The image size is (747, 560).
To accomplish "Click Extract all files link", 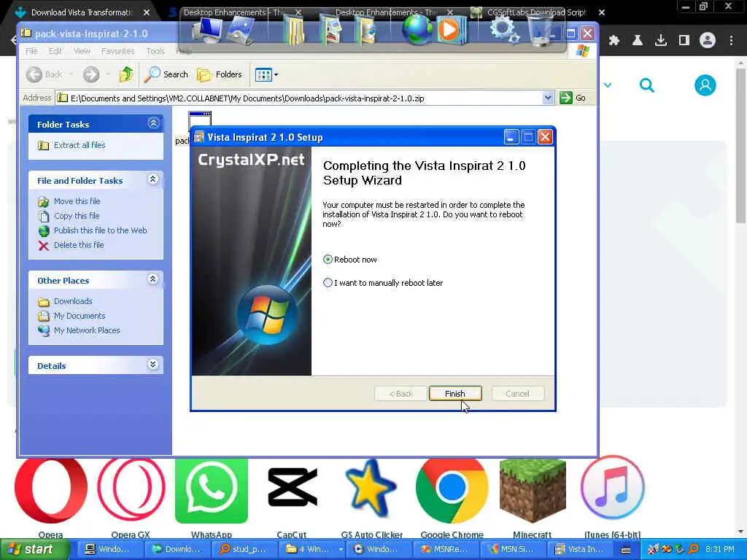I will 80,145.
